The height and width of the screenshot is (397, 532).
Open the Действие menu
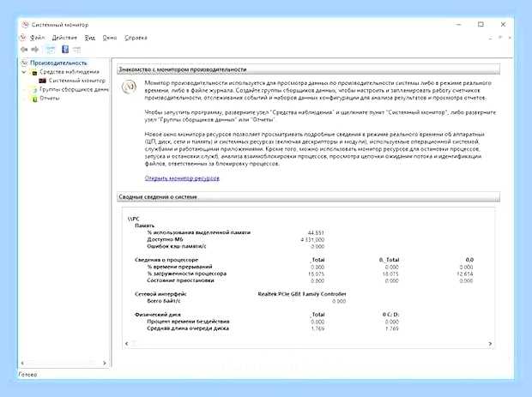(64, 38)
